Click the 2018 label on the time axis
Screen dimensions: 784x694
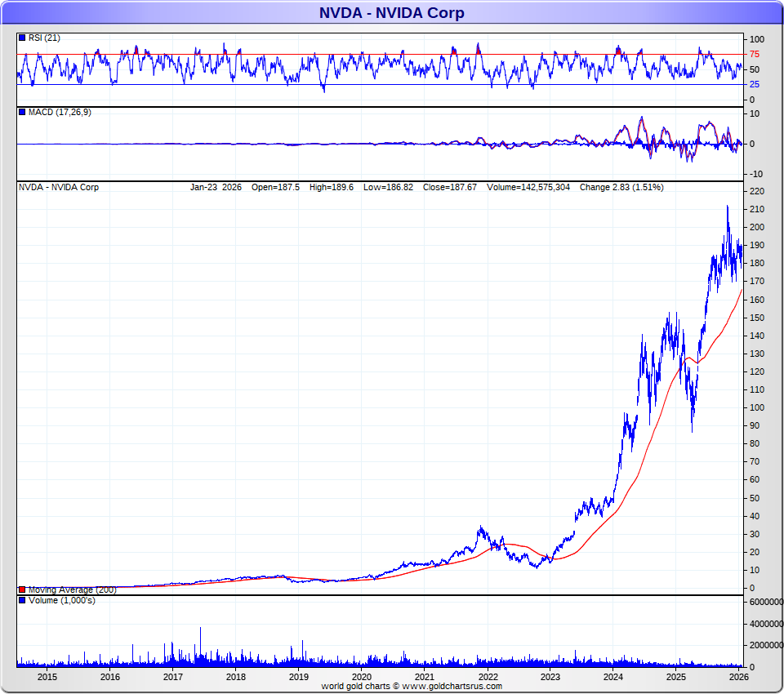tap(236, 677)
